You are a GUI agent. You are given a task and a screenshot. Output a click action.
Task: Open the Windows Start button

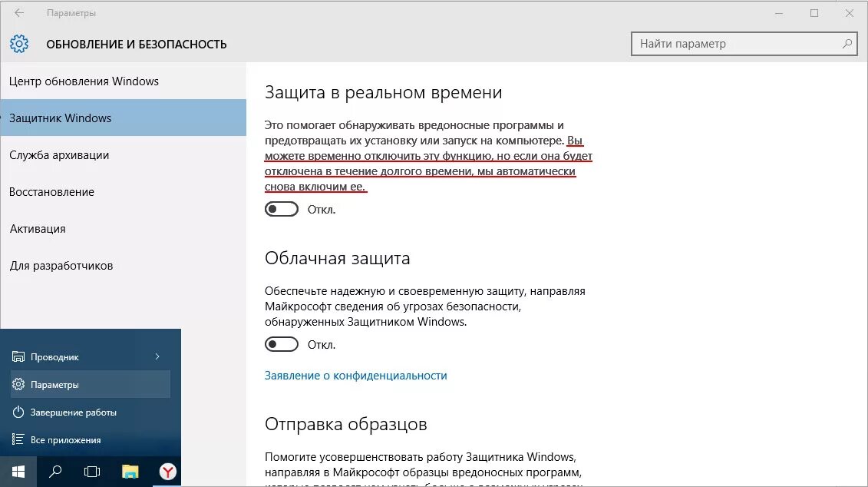[x=18, y=472]
